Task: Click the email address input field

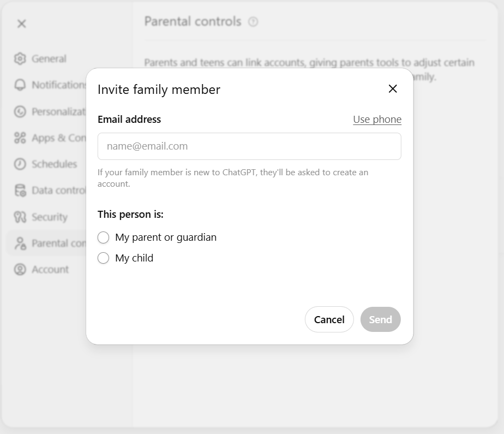Action: tap(249, 146)
